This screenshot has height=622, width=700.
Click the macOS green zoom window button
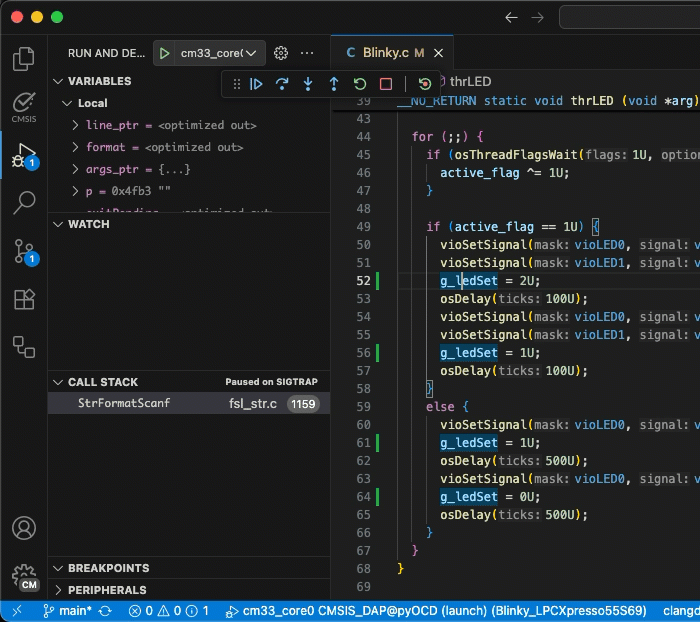coord(57,17)
